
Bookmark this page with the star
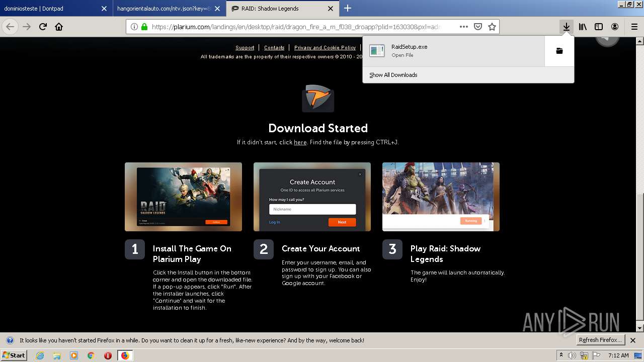coord(492,27)
